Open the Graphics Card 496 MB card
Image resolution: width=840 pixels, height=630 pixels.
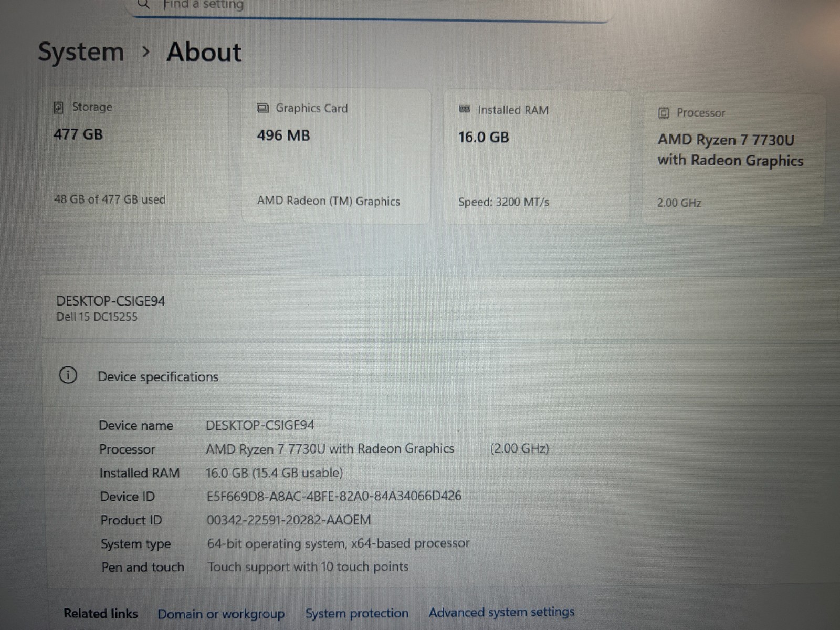pos(336,156)
